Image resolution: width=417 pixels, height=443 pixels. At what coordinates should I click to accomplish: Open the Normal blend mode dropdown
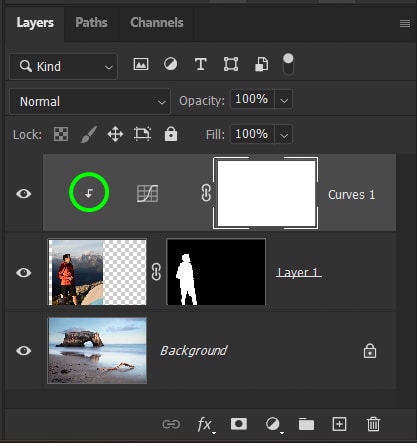(90, 101)
